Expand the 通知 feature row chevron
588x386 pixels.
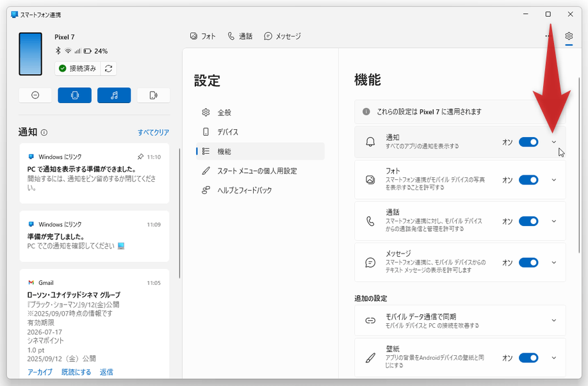tap(554, 142)
